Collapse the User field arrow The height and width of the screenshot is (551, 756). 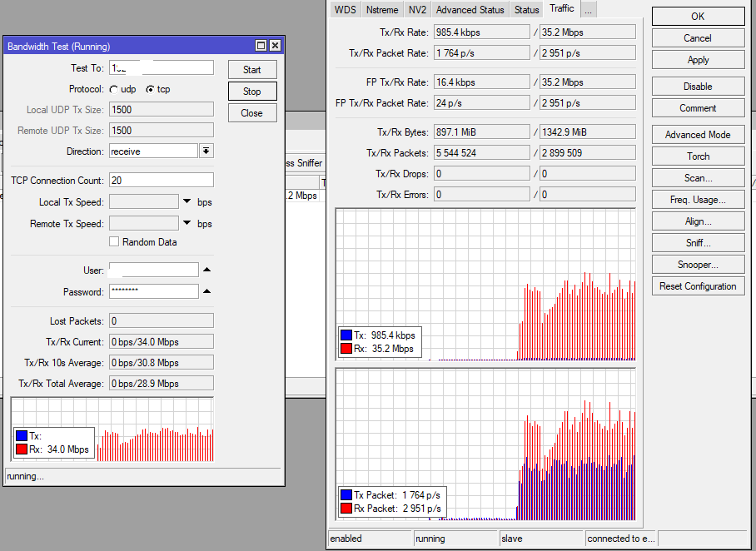pyautogui.click(x=206, y=270)
